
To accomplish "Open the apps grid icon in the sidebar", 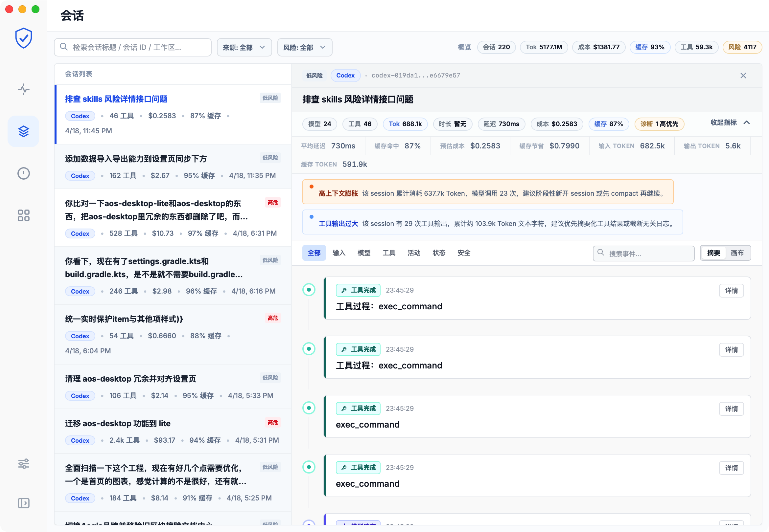I will tap(23, 216).
